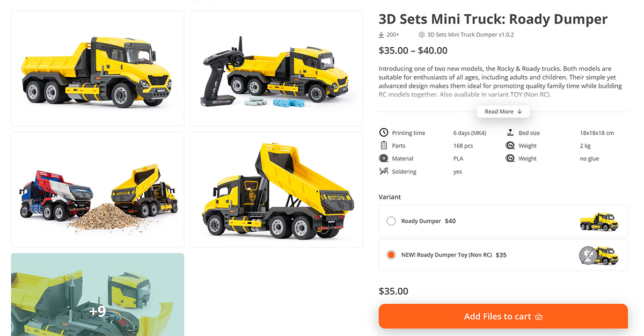Click the version gear icon

pyautogui.click(x=422, y=35)
